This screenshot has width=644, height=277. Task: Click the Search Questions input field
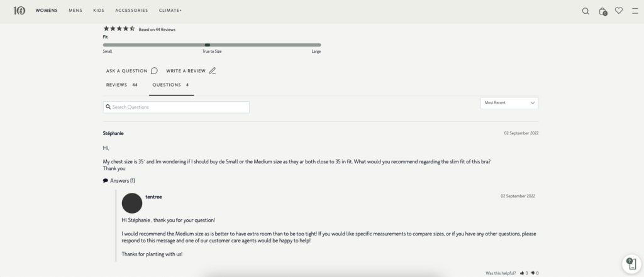pyautogui.click(x=176, y=107)
